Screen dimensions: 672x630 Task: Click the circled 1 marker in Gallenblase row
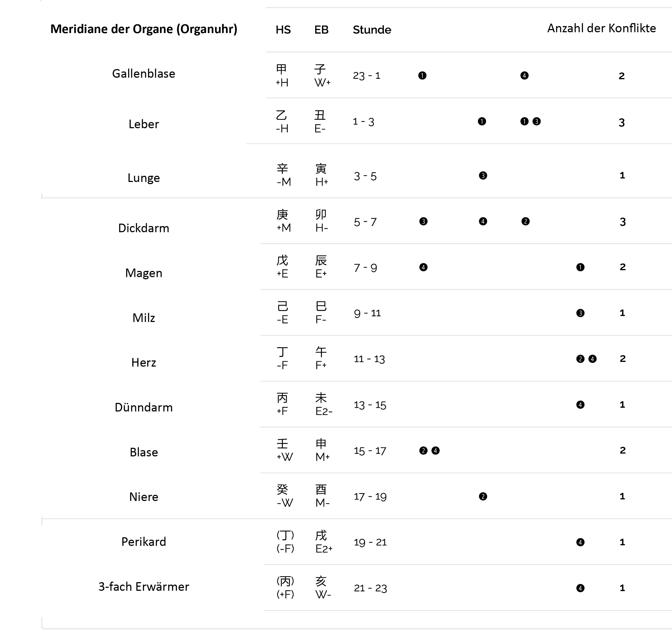coord(422,75)
